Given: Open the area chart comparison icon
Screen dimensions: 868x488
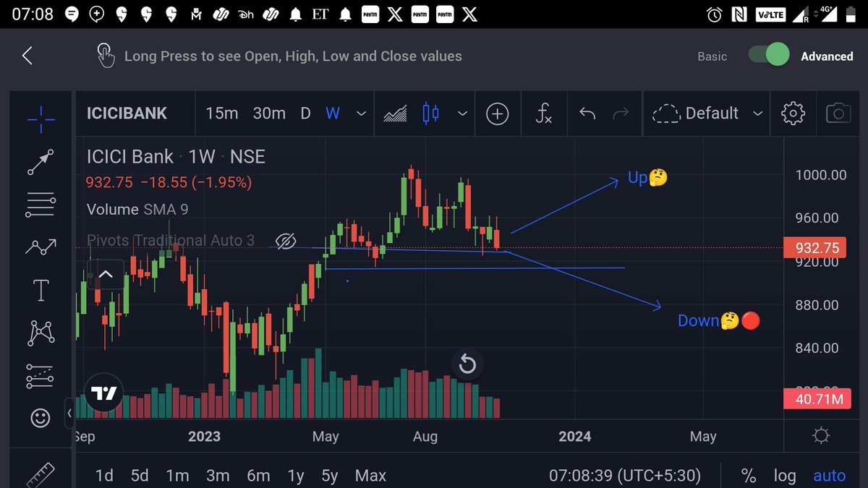Looking at the screenshot, I should click(x=395, y=114).
